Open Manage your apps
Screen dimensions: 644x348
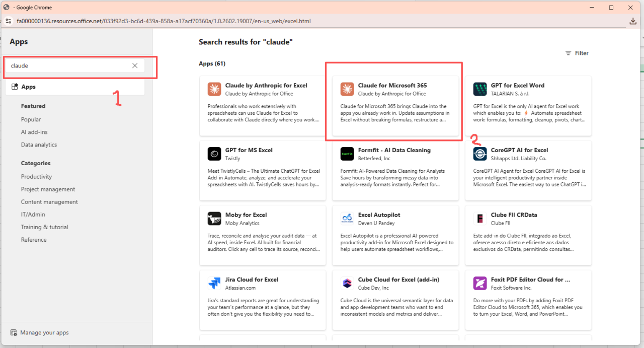click(40, 332)
